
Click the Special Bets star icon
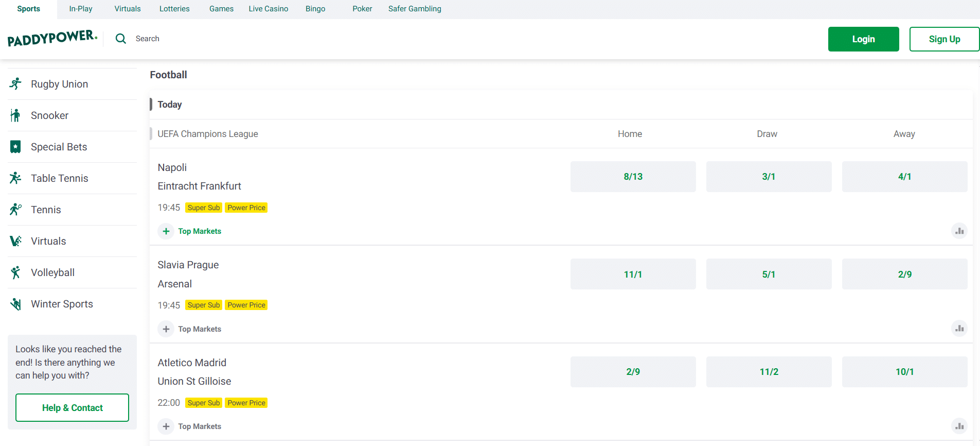[x=15, y=147]
